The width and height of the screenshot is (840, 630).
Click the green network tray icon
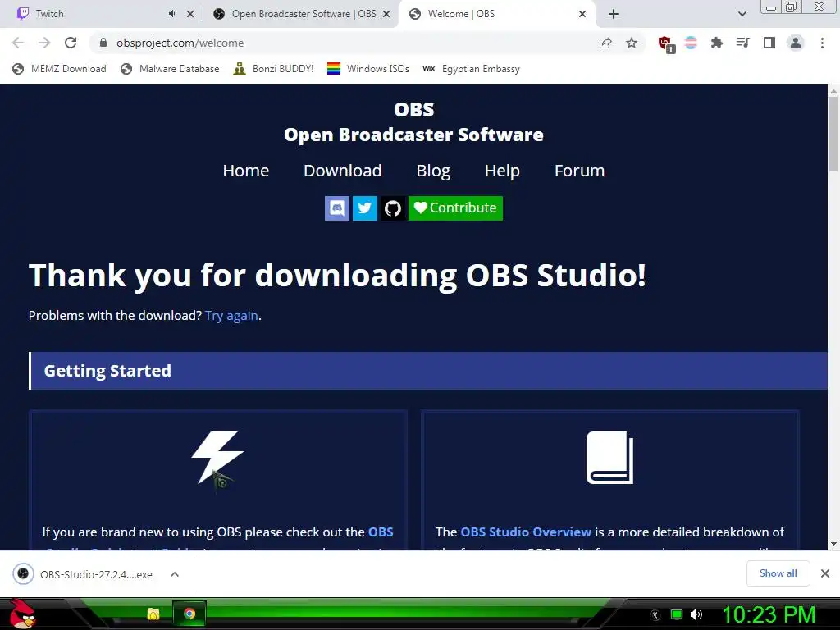tap(677, 614)
